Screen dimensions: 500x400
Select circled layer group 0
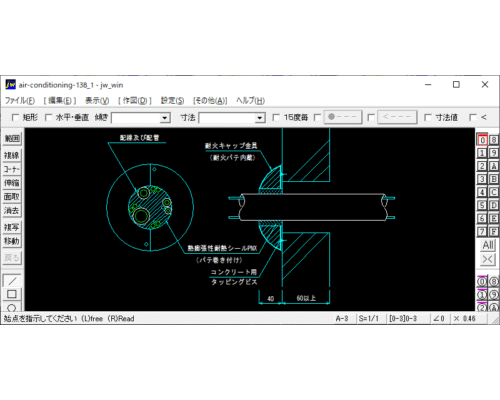tap(482, 282)
